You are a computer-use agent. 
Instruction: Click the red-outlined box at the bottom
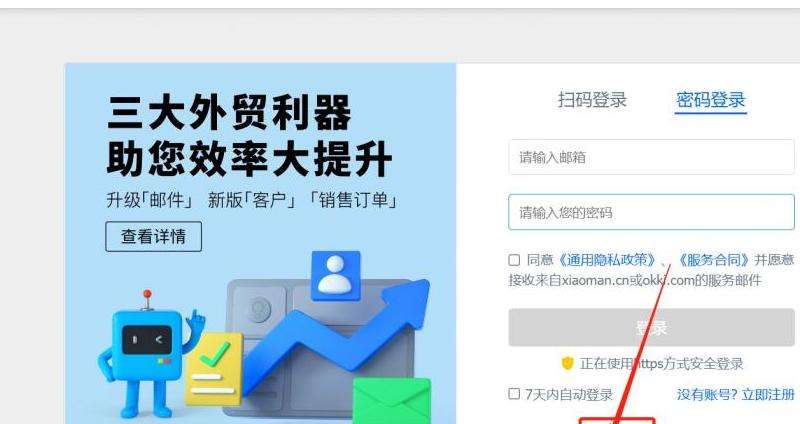click(616, 420)
